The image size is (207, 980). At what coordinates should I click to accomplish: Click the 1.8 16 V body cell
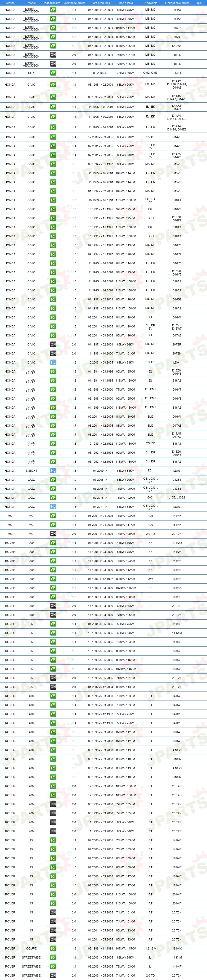click(x=150, y=948)
